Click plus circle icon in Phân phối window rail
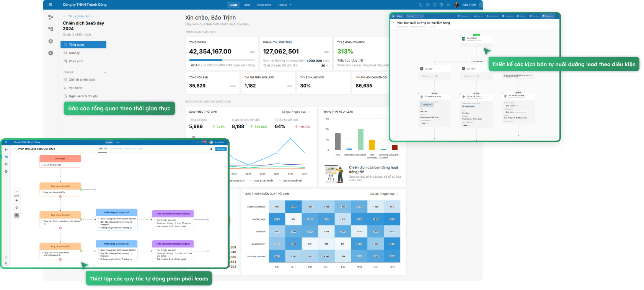Viewport: 644px width, 290px height. click(6, 172)
